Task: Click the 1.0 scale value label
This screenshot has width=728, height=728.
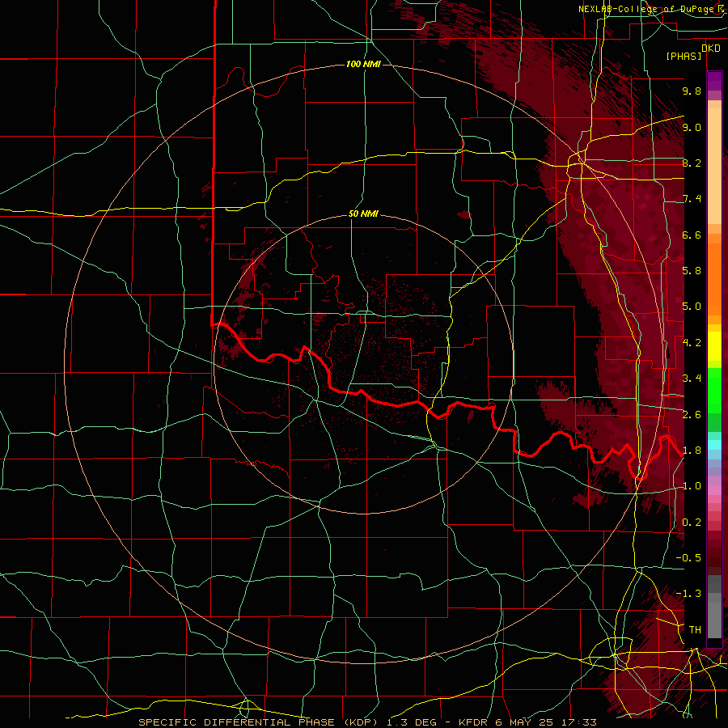Action: 692,486
